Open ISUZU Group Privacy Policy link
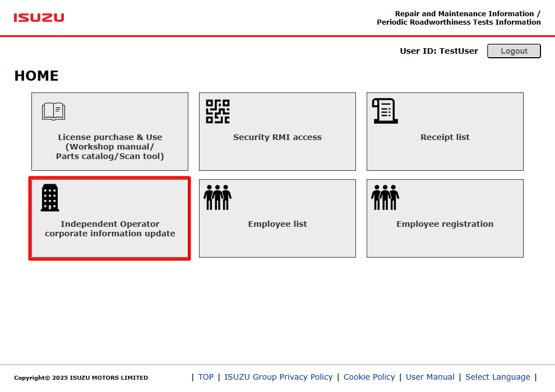 [x=279, y=377]
